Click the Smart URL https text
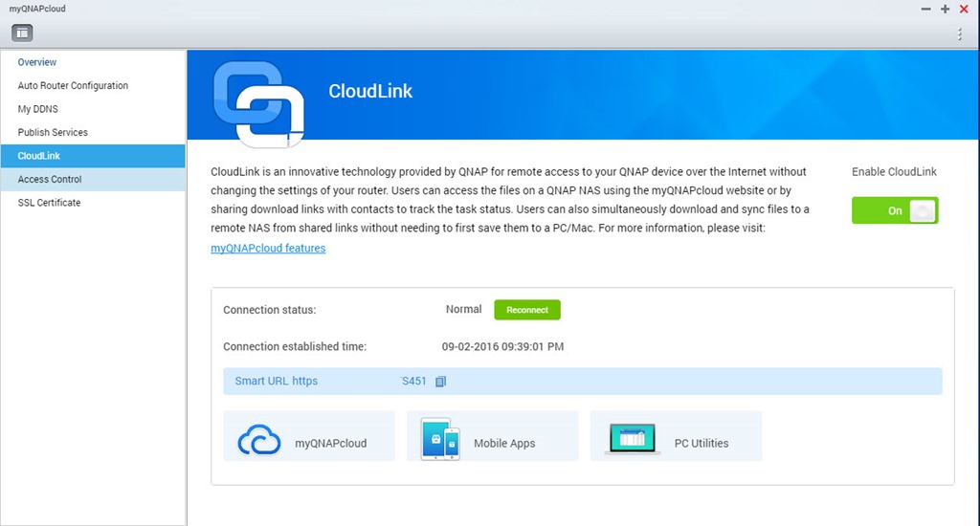The width and height of the screenshot is (980, 526). 277,381
